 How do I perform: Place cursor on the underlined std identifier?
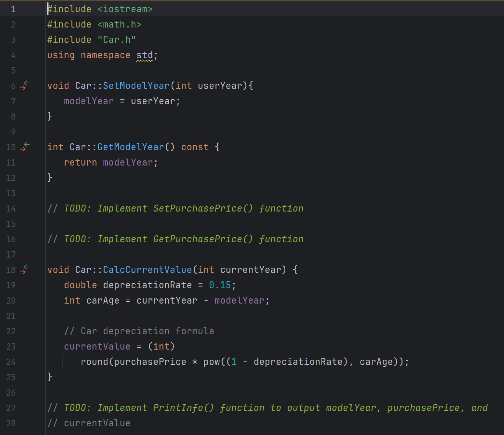pos(144,55)
